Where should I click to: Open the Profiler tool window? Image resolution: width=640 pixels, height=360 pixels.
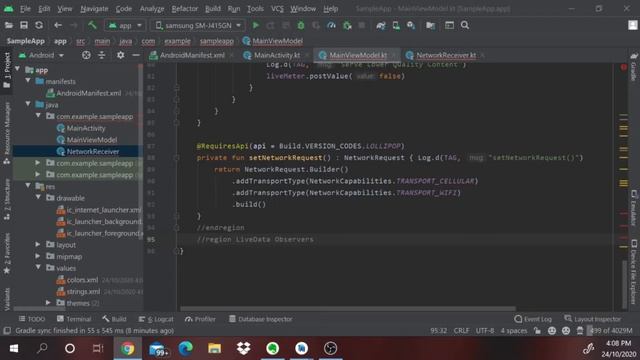pyautogui.click(x=200, y=319)
